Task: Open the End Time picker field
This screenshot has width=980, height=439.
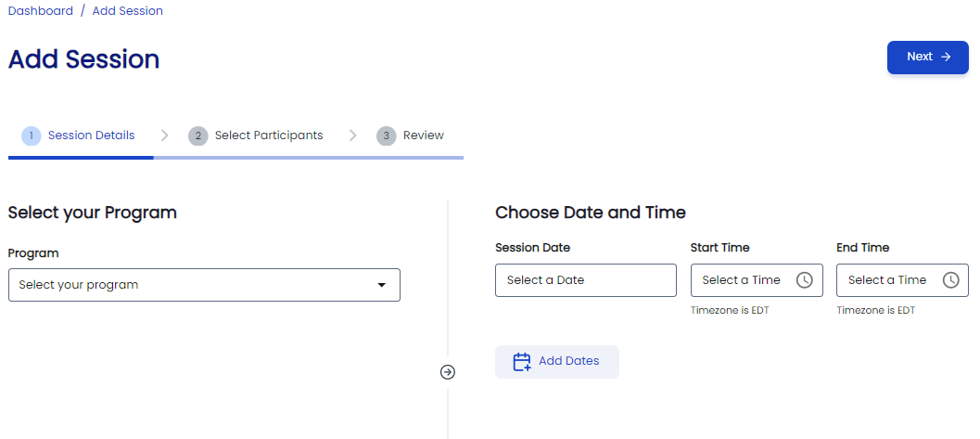Action: pyautogui.click(x=887, y=280)
